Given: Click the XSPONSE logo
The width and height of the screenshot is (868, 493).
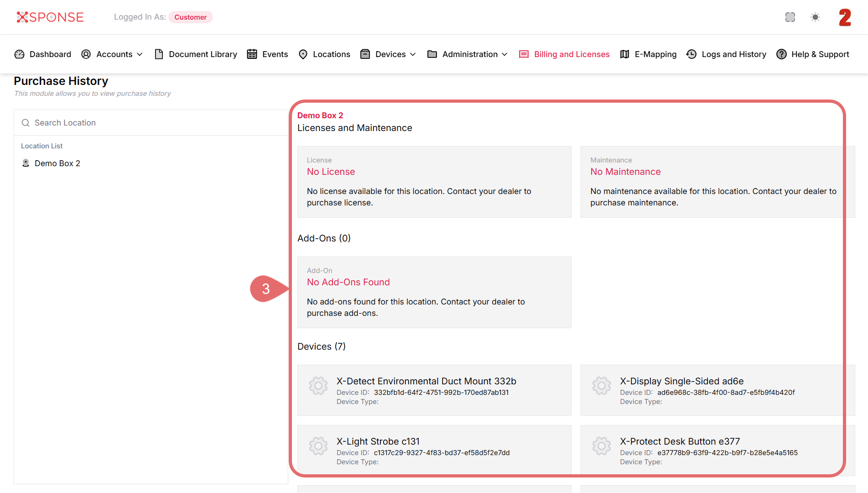Looking at the screenshot, I should (x=50, y=17).
